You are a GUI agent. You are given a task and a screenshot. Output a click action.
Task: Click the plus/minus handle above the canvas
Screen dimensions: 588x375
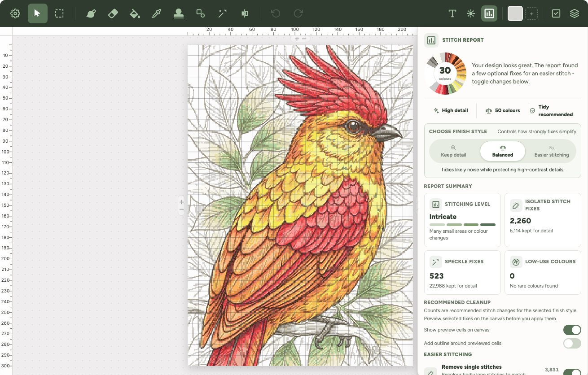point(300,39)
